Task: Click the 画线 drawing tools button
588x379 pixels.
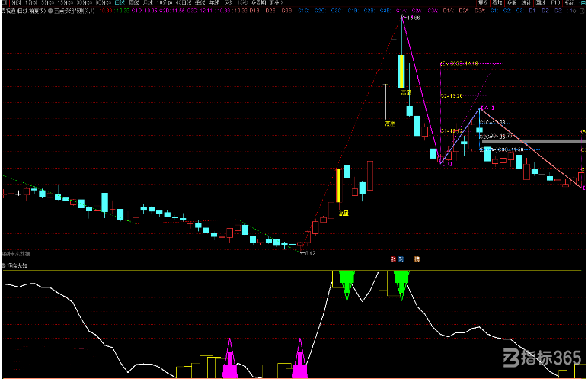Action: 540,2
